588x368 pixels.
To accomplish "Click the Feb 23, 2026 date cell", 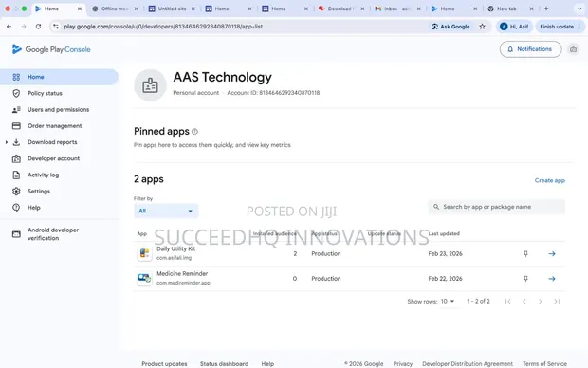I will [445, 254].
